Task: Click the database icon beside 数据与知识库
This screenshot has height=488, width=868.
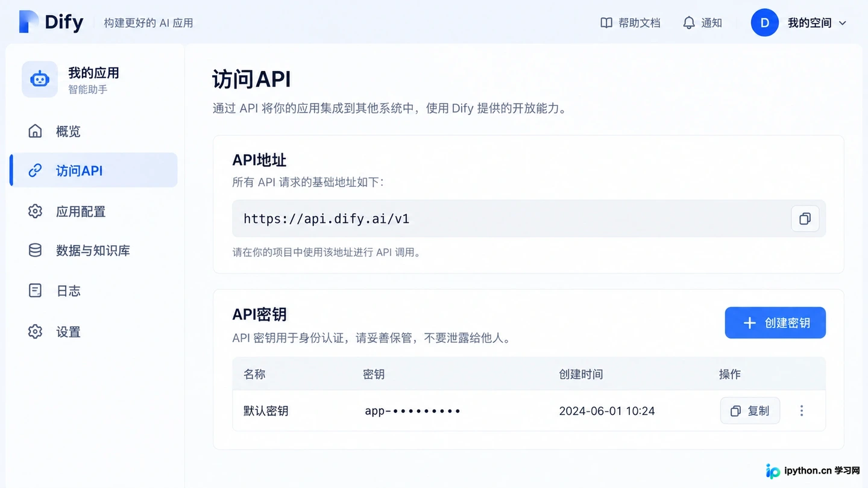Action: click(35, 251)
